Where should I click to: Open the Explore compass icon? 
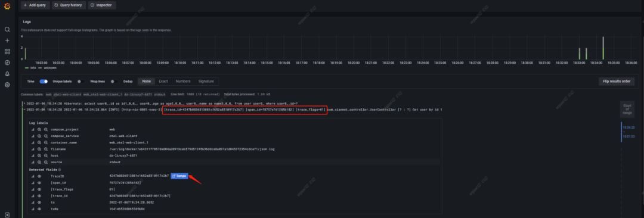click(7, 63)
